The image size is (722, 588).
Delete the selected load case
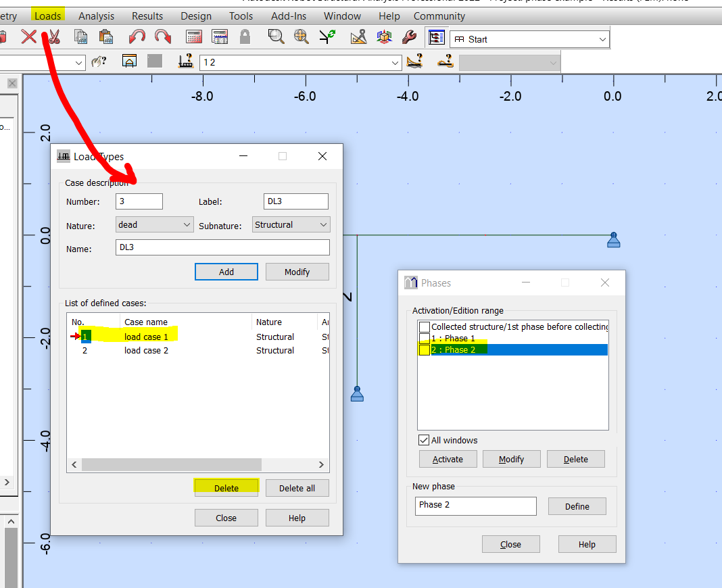point(226,487)
